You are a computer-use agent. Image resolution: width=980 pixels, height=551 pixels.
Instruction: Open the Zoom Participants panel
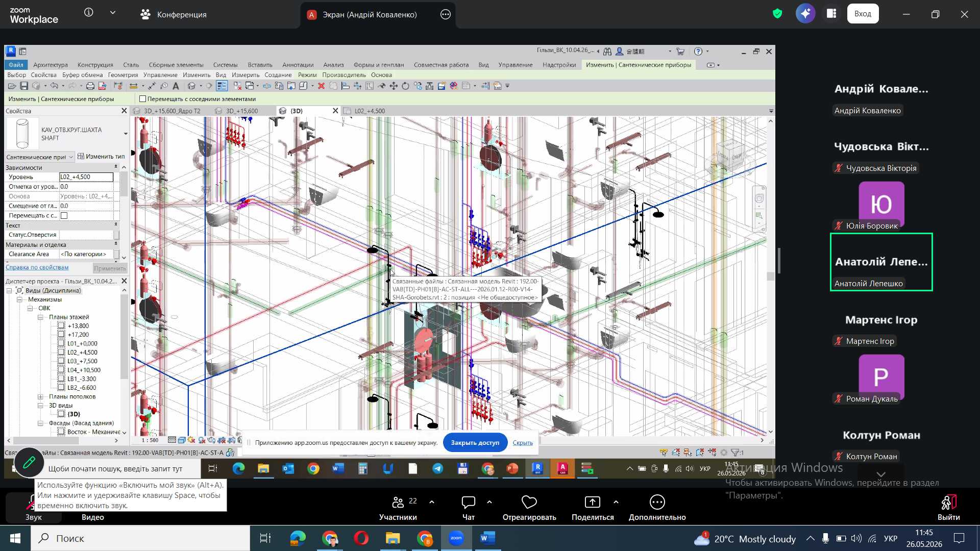(398, 508)
